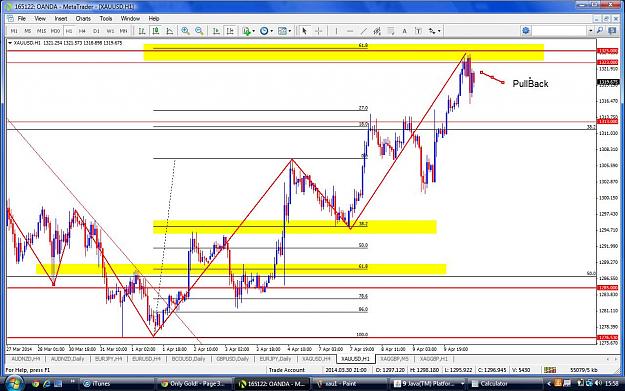Click into the toolbar search field
This screenshot has width=625, height=391.
click(560, 31)
